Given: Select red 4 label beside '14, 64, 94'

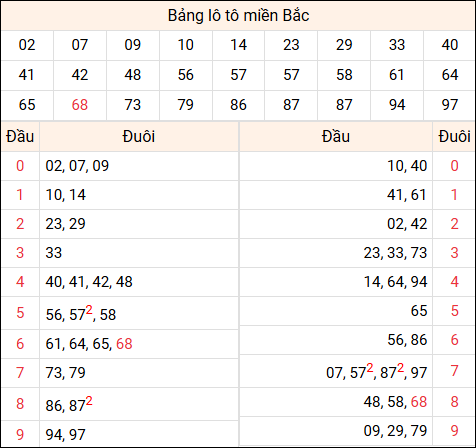Looking at the screenshot, I should pos(454,282).
